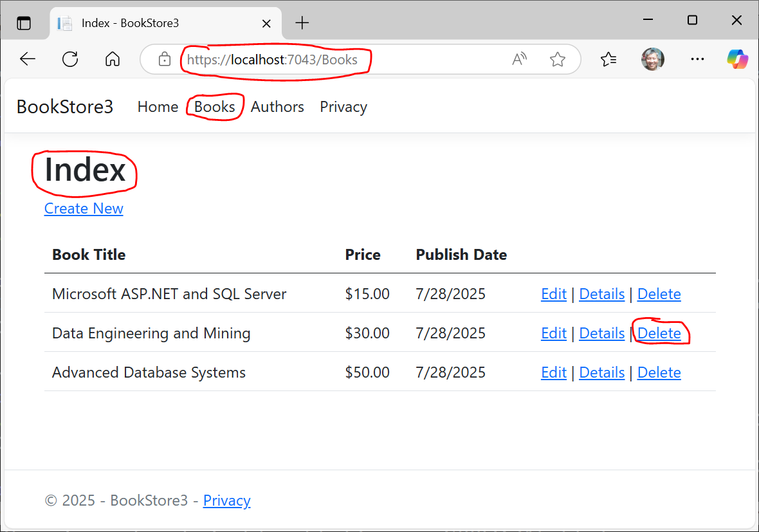This screenshot has width=759, height=532.
Task: Go back using browser back arrow
Action: click(28, 59)
